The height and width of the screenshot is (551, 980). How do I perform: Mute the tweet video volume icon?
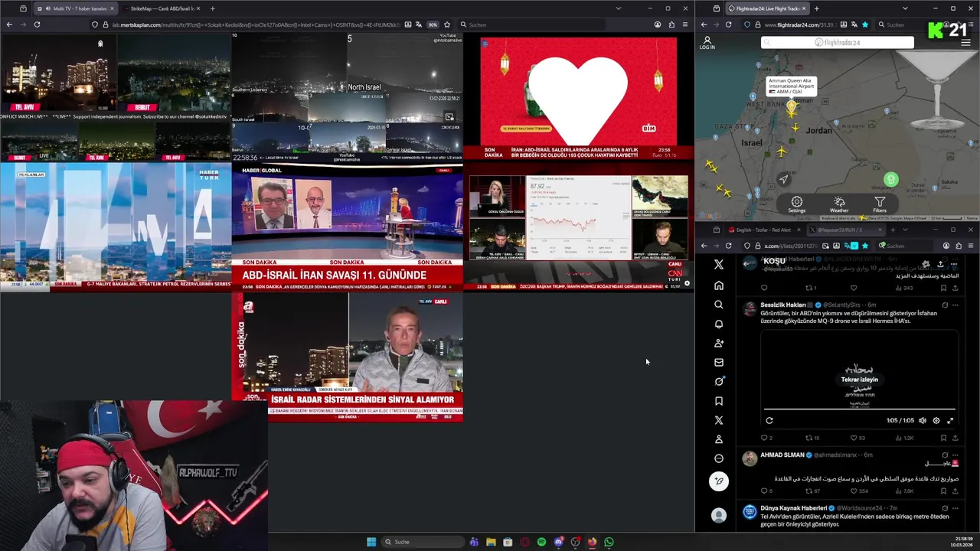[x=922, y=420]
